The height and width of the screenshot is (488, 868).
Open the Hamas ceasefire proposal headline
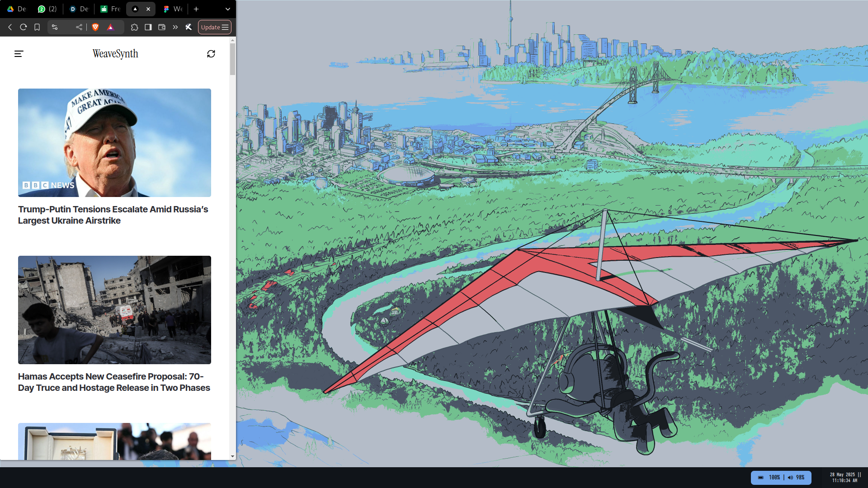point(114,382)
